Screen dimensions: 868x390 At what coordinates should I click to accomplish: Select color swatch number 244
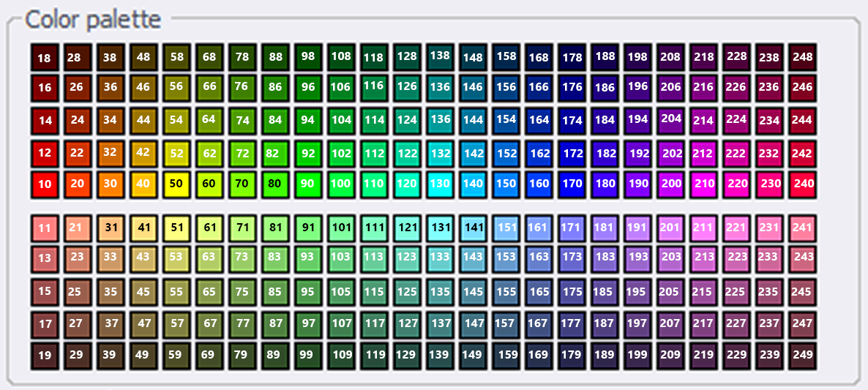pyautogui.click(x=803, y=121)
